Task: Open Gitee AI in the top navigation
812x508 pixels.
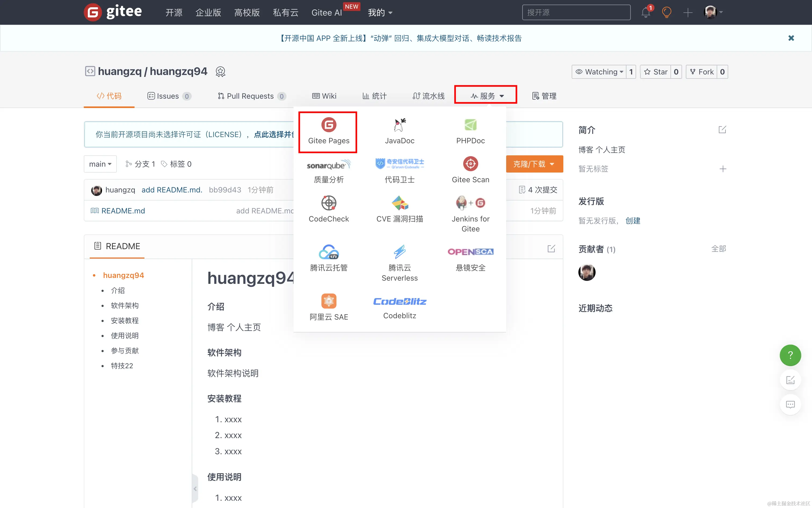Action: (x=327, y=12)
